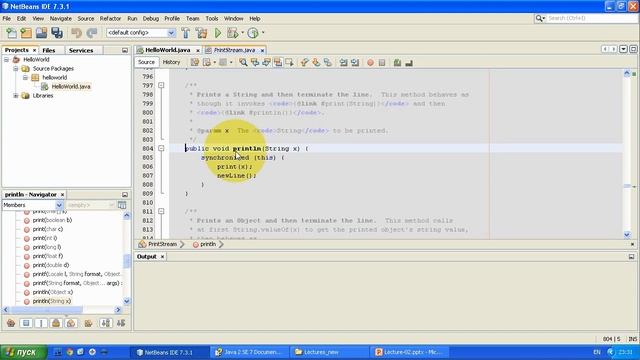640x360 pixels.
Task: Toggle Show Inherited Members in Navigator
Action: tap(11, 323)
